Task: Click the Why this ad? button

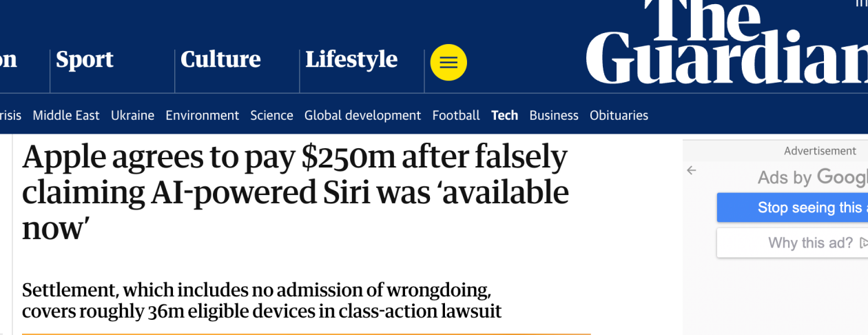Action: (x=792, y=243)
